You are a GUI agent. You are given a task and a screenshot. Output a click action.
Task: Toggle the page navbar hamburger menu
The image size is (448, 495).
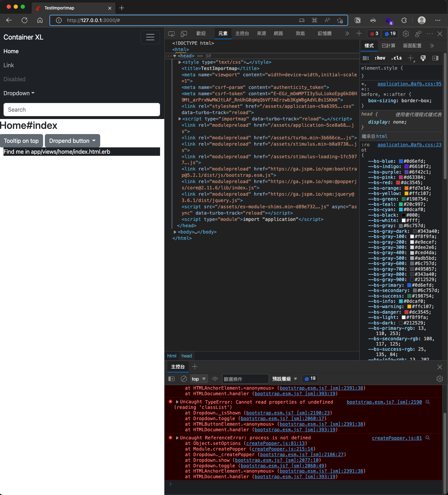150,37
